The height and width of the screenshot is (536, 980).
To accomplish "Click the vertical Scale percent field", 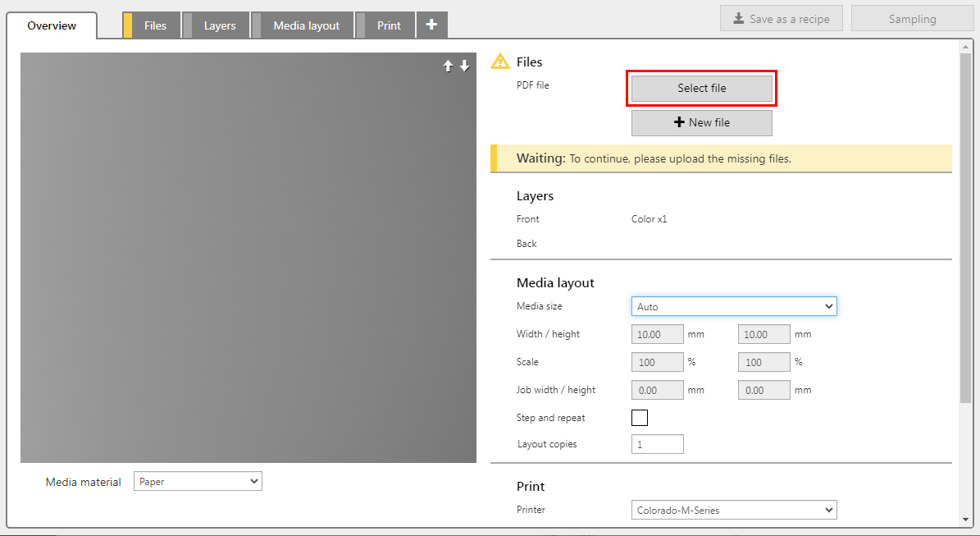I will coord(763,362).
